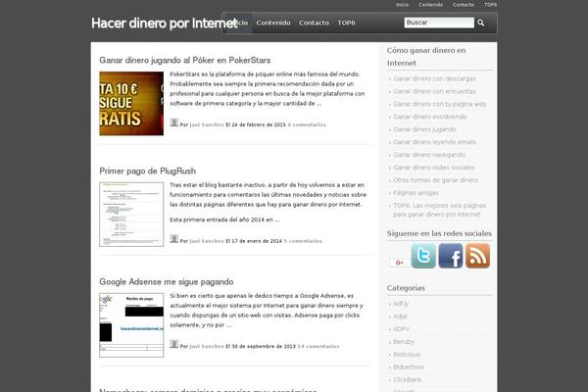Select the ADPV category
This screenshot has height=392, width=588.
(x=401, y=329)
